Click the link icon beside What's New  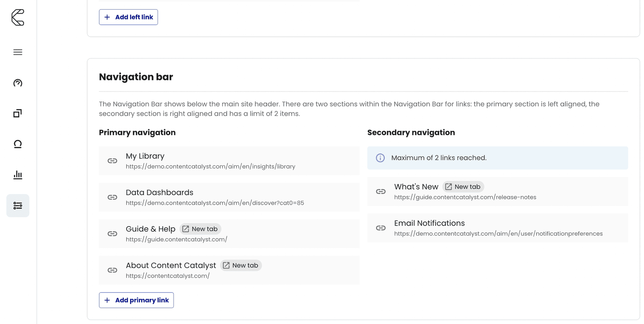pyautogui.click(x=381, y=192)
